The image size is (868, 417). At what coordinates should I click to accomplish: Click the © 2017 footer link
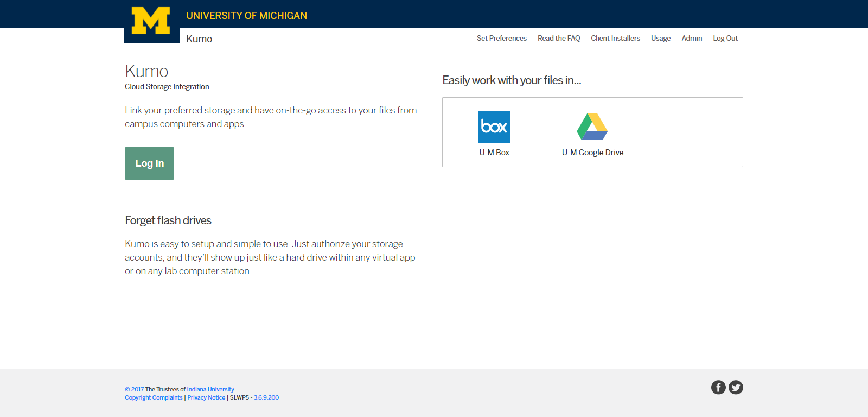tap(135, 389)
